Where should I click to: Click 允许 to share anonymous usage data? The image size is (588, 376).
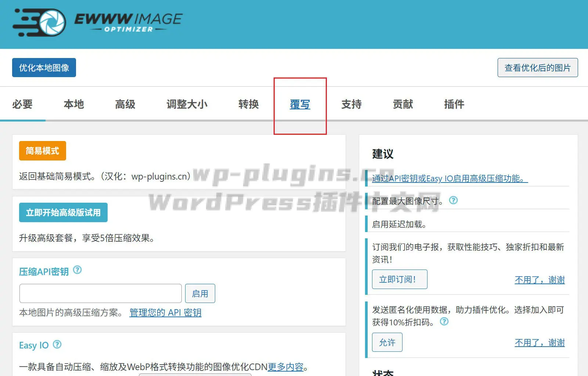click(x=387, y=342)
